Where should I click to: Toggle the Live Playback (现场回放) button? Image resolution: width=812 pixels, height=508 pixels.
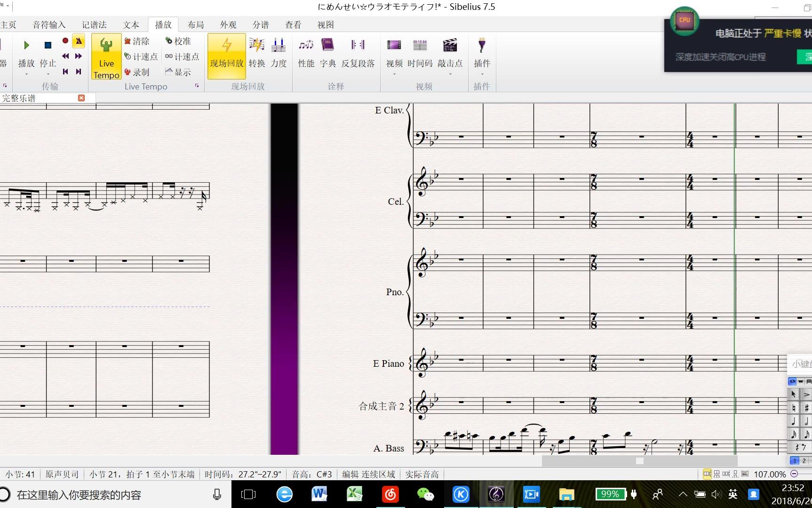pyautogui.click(x=227, y=56)
